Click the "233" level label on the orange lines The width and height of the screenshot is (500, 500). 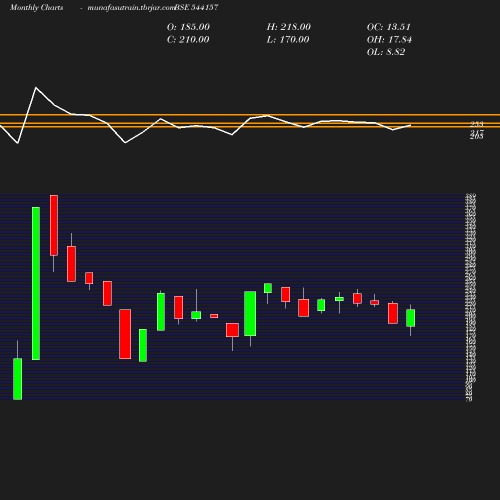tap(477, 124)
